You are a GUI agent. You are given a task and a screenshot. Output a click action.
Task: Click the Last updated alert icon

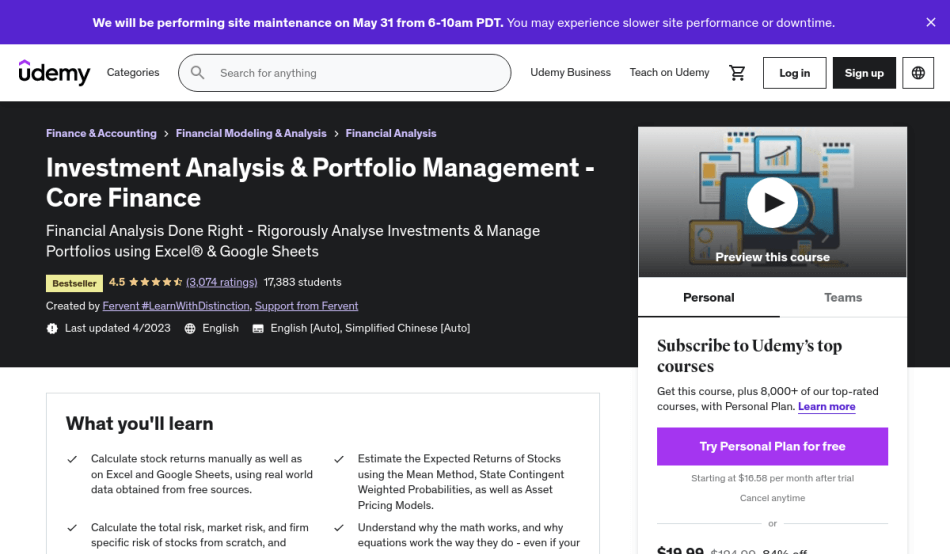point(52,329)
